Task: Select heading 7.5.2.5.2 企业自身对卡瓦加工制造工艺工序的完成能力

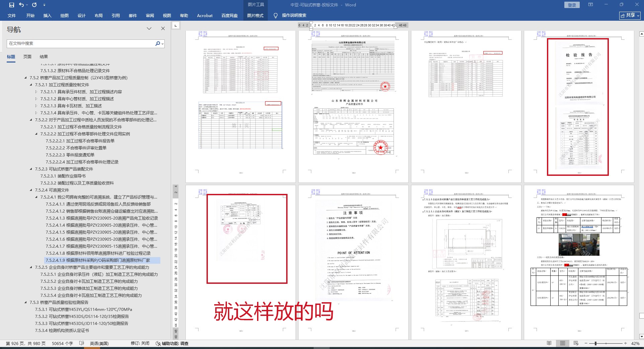Action: [89, 281]
